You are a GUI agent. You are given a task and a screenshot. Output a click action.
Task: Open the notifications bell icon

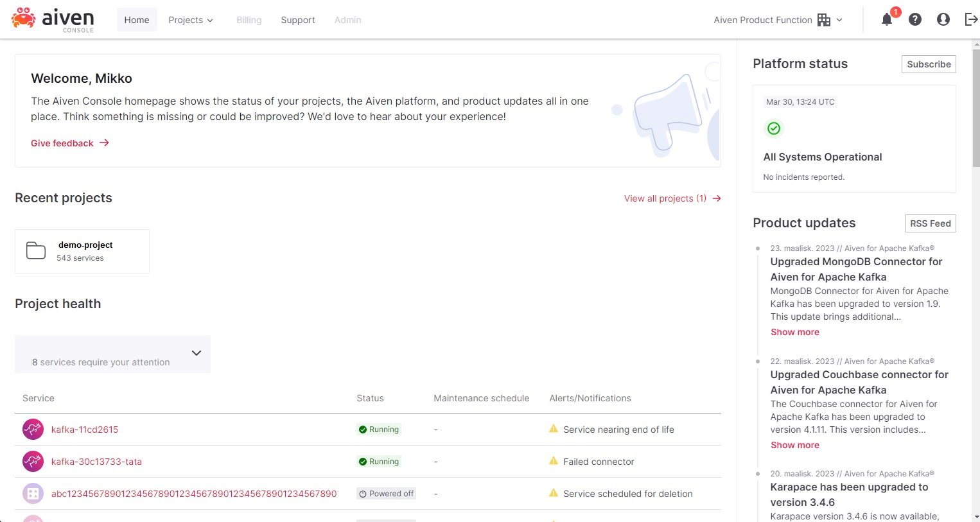pos(887,20)
